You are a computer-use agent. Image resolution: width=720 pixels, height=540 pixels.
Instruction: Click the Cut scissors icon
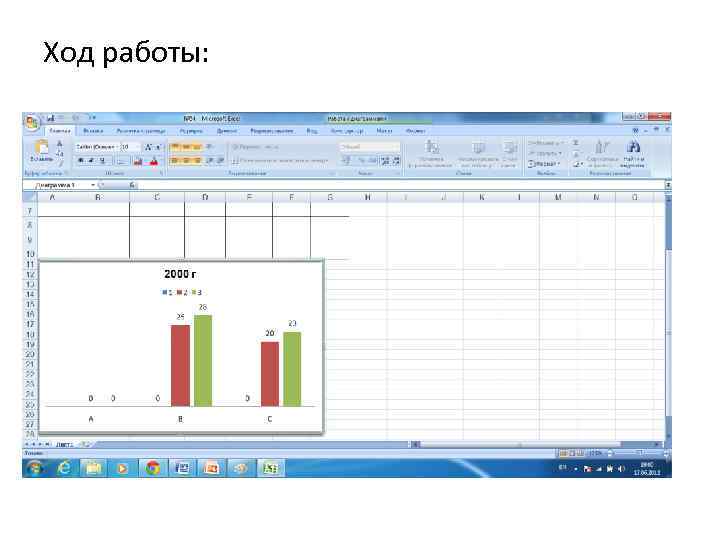click(60, 144)
